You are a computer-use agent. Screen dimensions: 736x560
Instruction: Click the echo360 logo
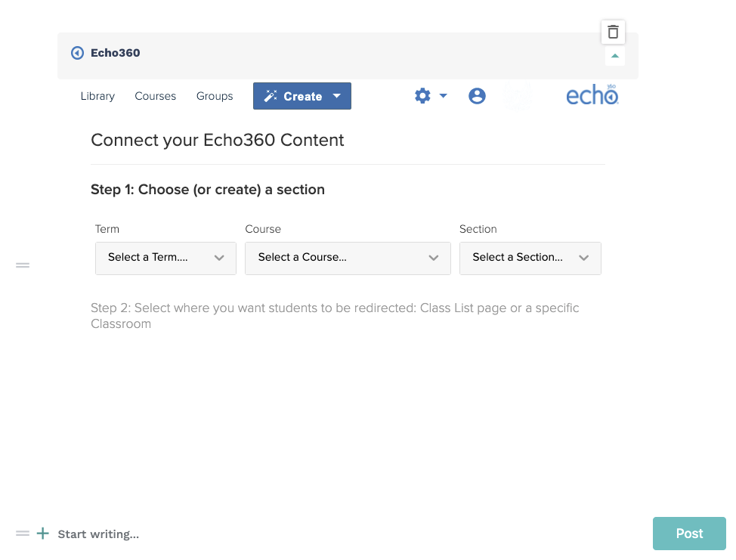(592, 94)
